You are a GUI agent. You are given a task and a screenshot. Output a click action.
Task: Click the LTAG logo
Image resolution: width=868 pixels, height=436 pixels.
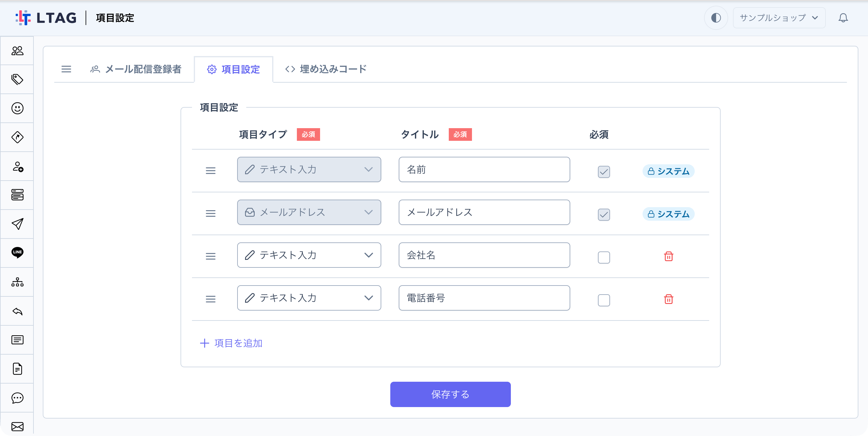(x=46, y=18)
